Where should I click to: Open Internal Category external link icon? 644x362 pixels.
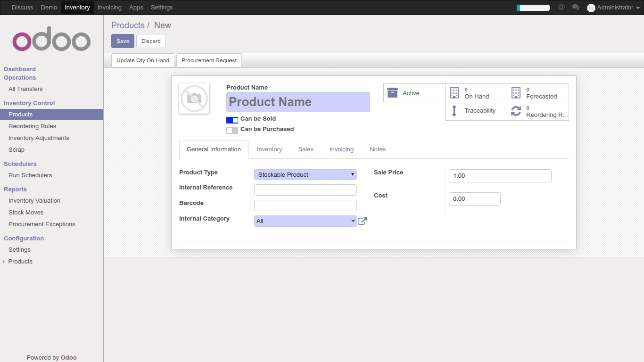pyautogui.click(x=362, y=221)
